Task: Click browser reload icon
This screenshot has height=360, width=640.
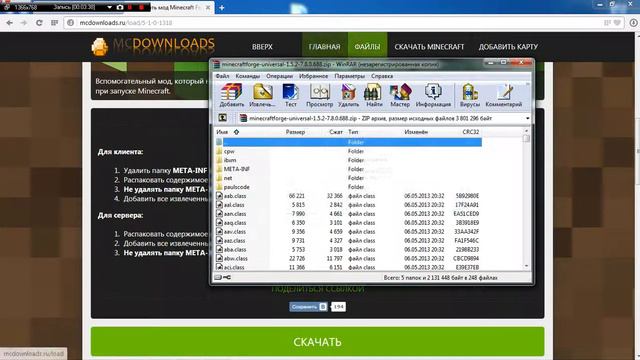Action: [39, 23]
